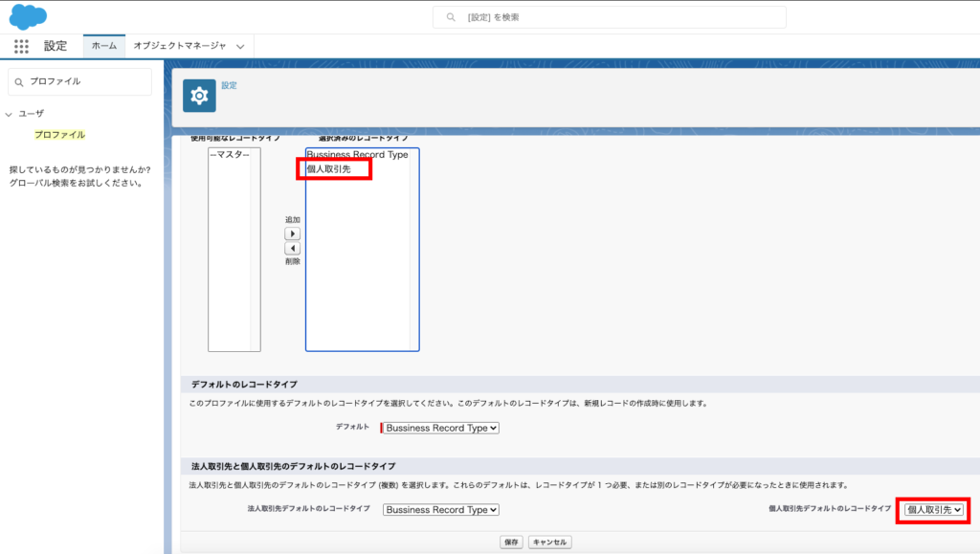Switch to the ホーム tab
The height and width of the screenshot is (554, 980).
click(x=103, y=46)
